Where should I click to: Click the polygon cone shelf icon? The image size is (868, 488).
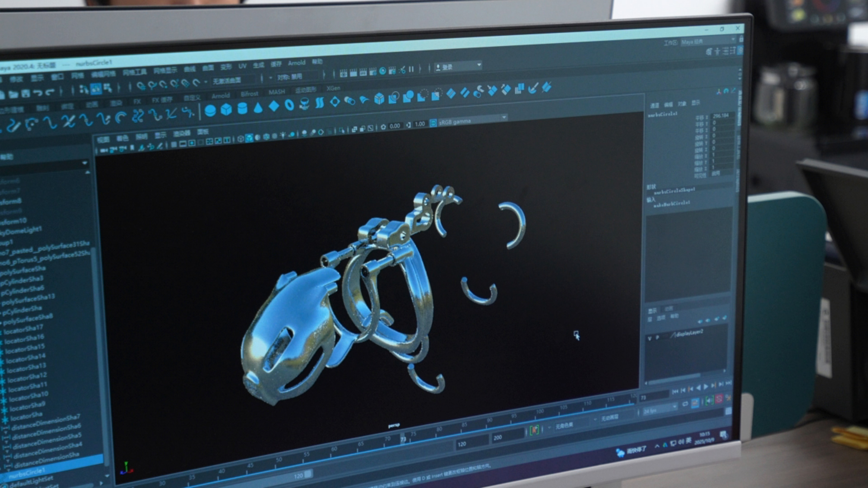tap(258, 108)
